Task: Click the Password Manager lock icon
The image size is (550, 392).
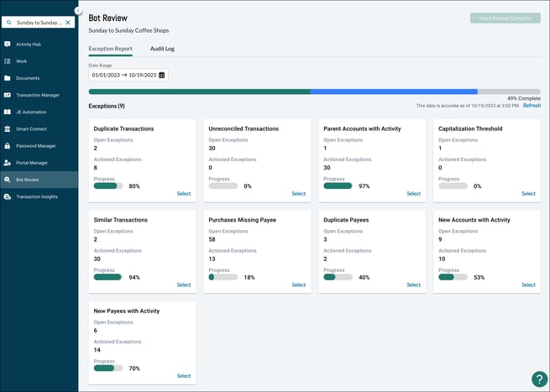Action: point(8,146)
